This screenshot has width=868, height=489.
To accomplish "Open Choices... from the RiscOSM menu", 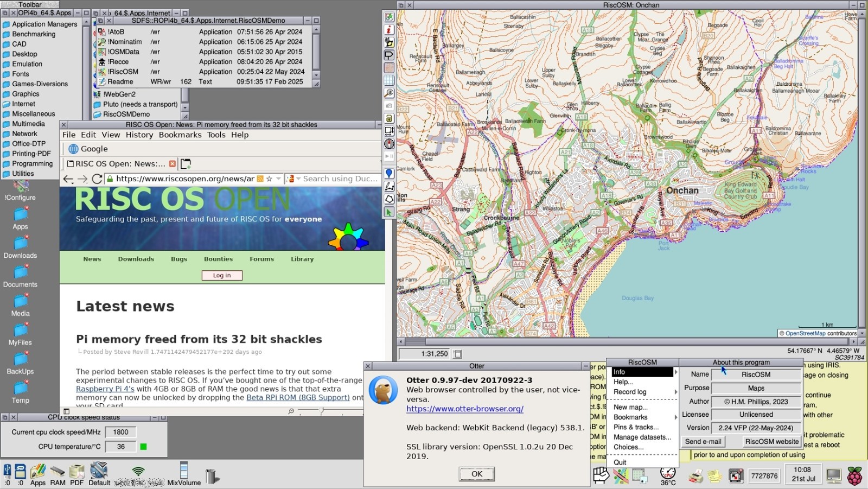I will click(628, 447).
